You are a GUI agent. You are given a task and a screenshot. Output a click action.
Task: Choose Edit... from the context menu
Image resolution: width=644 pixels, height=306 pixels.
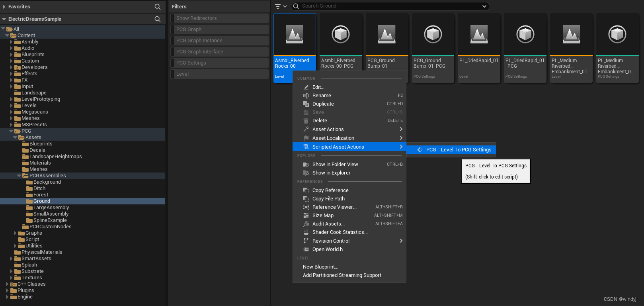349,87
